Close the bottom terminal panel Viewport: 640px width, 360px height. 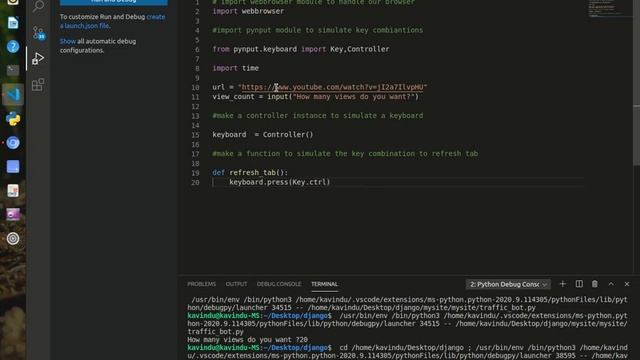[x=627, y=284]
